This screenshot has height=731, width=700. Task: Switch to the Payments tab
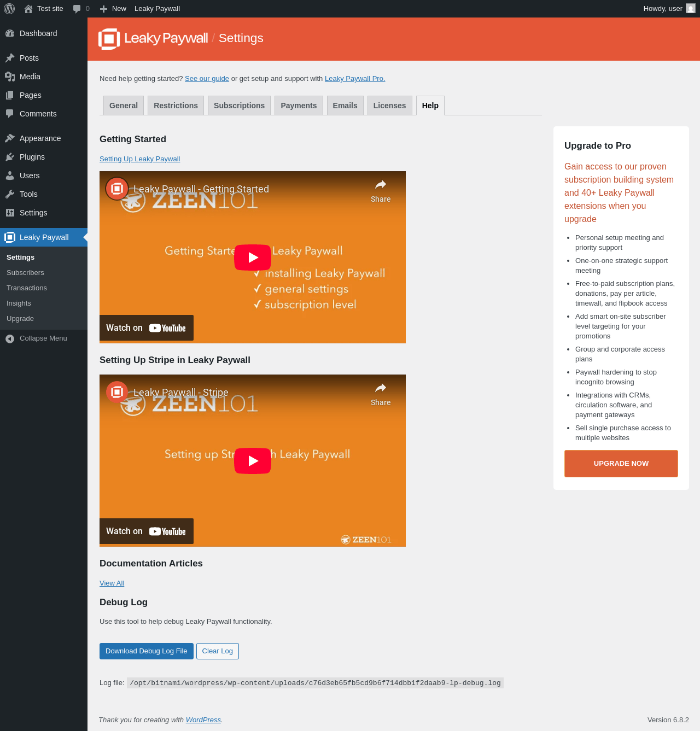299,106
